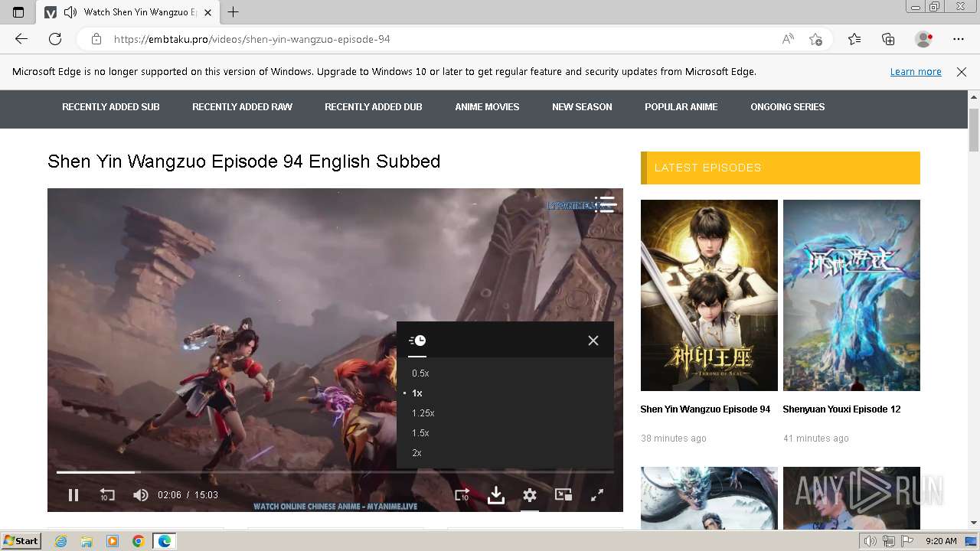Open Favorites list

tap(854, 39)
